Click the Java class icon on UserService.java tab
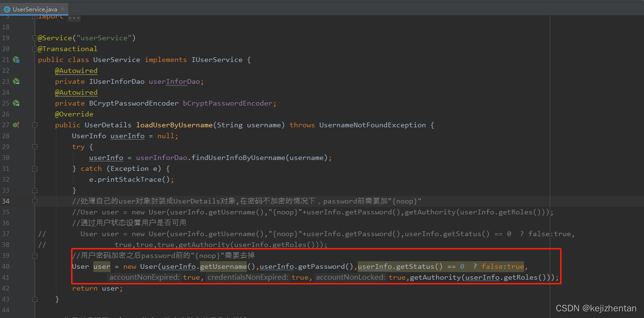The image size is (644, 318). click(7, 9)
